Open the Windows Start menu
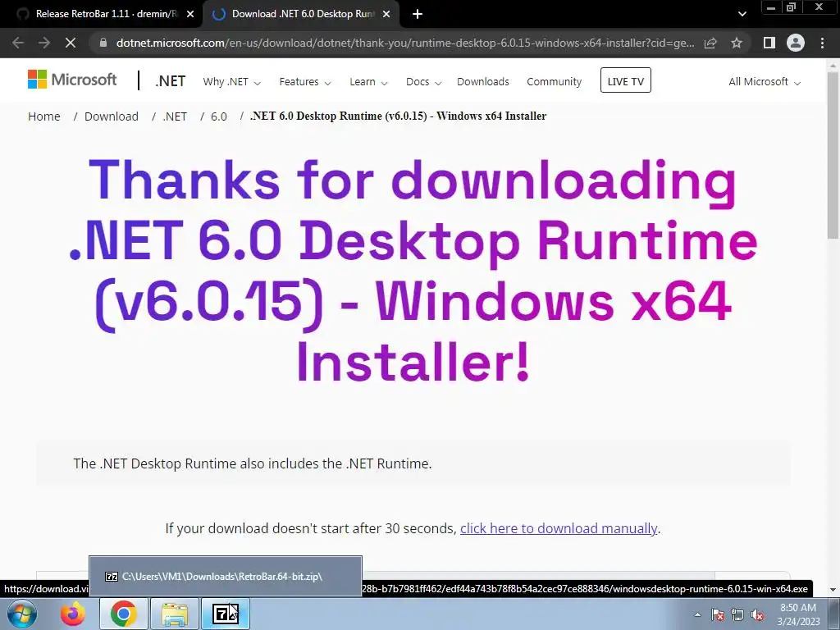The image size is (840, 630). click(22, 614)
